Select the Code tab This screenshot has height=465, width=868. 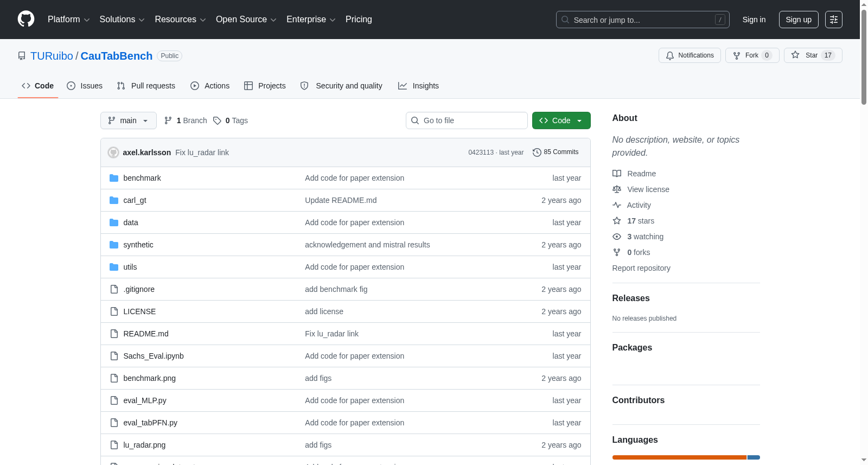click(x=38, y=86)
